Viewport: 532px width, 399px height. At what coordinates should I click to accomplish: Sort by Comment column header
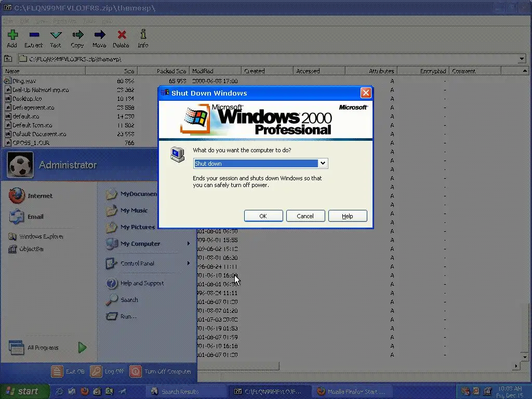pyautogui.click(x=475, y=71)
